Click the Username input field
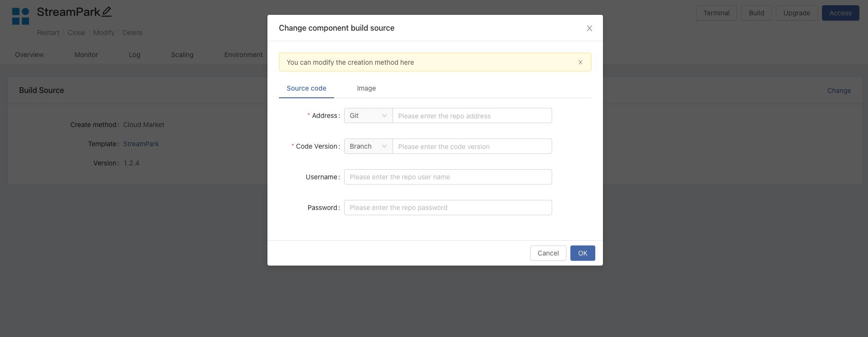868x337 pixels. pos(448,177)
